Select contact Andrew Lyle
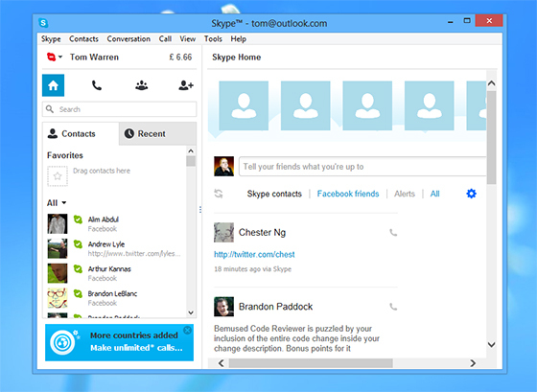Image resolution: width=537 pixels, height=392 pixels. point(116,248)
